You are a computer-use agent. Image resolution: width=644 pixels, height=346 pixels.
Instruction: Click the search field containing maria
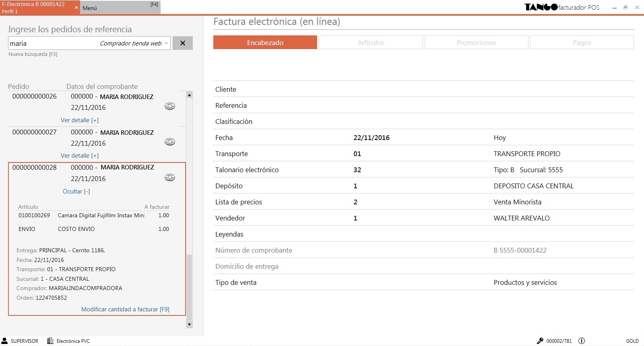click(x=52, y=43)
